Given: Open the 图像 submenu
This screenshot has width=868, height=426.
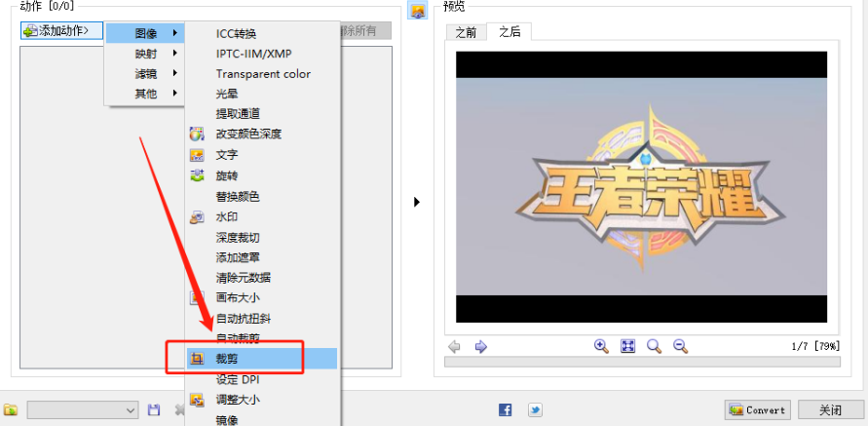Looking at the screenshot, I should 145,33.
